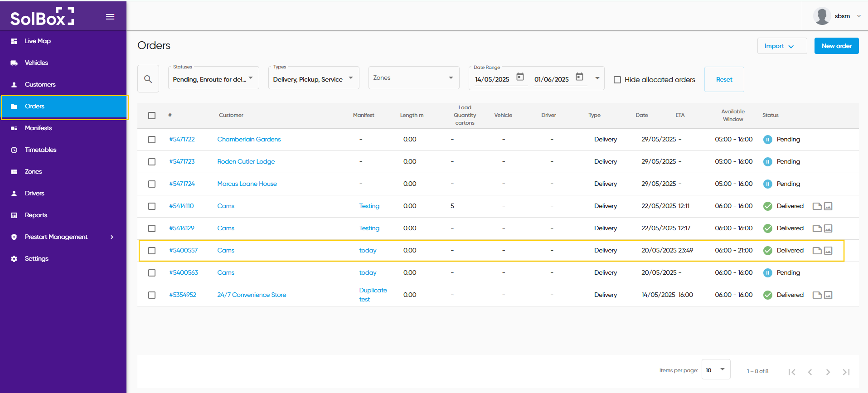868x393 pixels.
Task: Open Customers in sidebar
Action: 63,84
